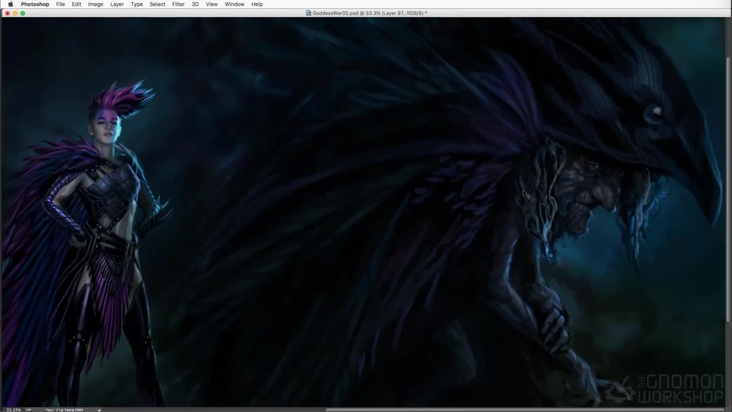This screenshot has height=412, width=732.
Task: Click the GoddessWar02.psd document title
Action: 369,13
